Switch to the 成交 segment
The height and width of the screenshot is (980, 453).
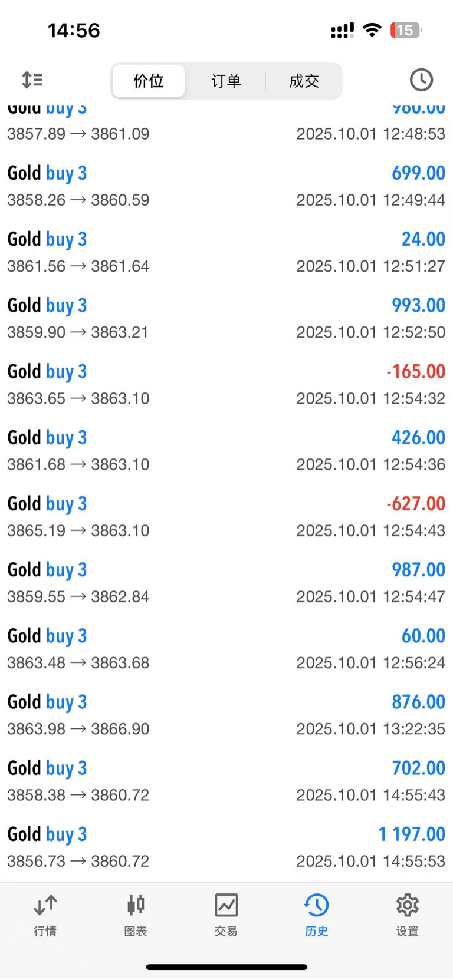[304, 81]
